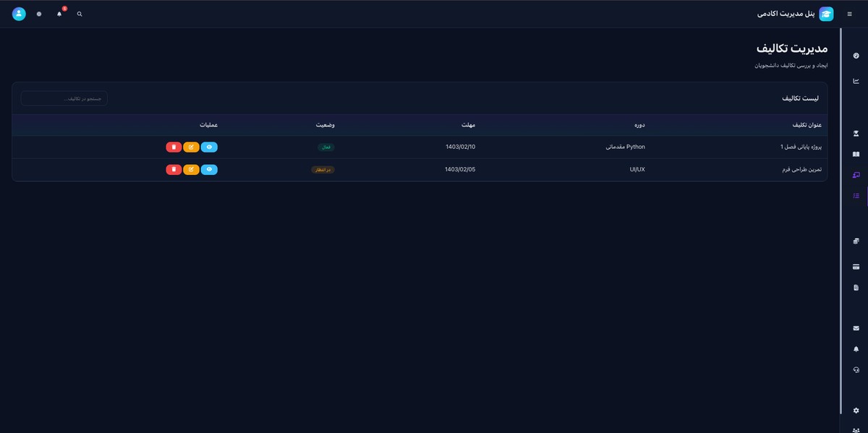Edit the UI/UX form design assignment
Image resolution: width=868 pixels, height=433 pixels.
coord(191,169)
